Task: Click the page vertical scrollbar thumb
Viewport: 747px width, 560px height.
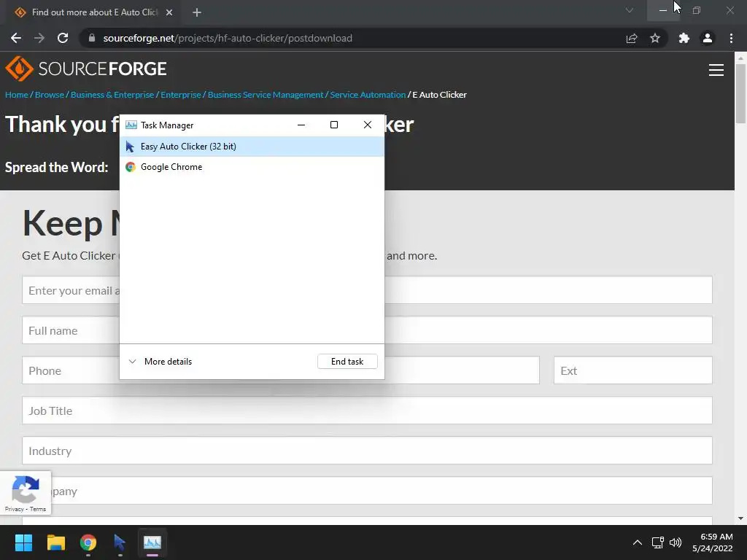Action: click(x=740, y=94)
